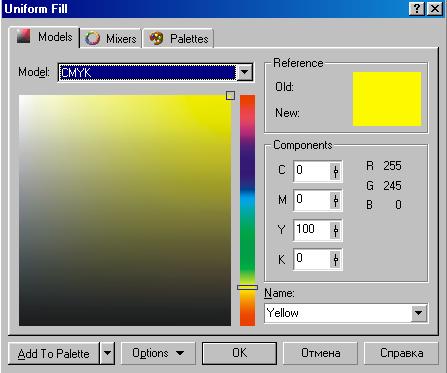Click the K component value field
Viewport: 447px width, 373px height.
pos(312,259)
